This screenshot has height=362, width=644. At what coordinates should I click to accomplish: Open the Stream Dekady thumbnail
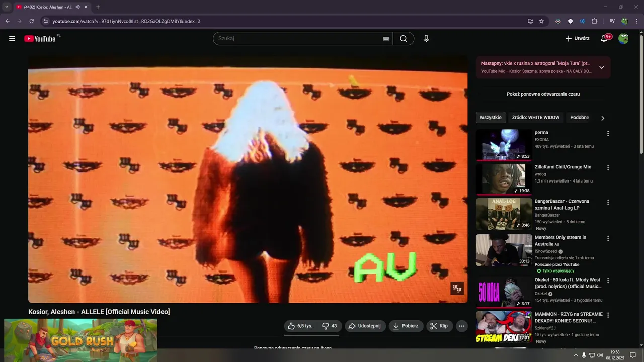coord(504,327)
